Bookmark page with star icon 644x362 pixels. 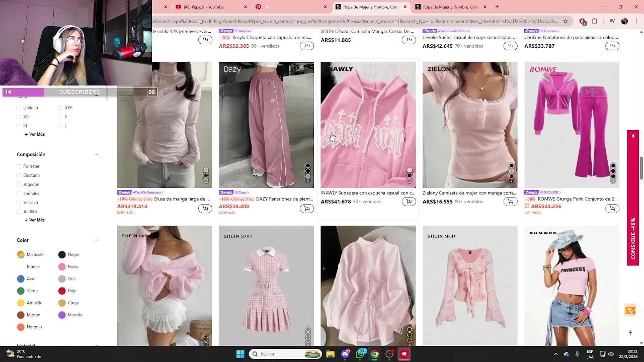(x=566, y=21)
